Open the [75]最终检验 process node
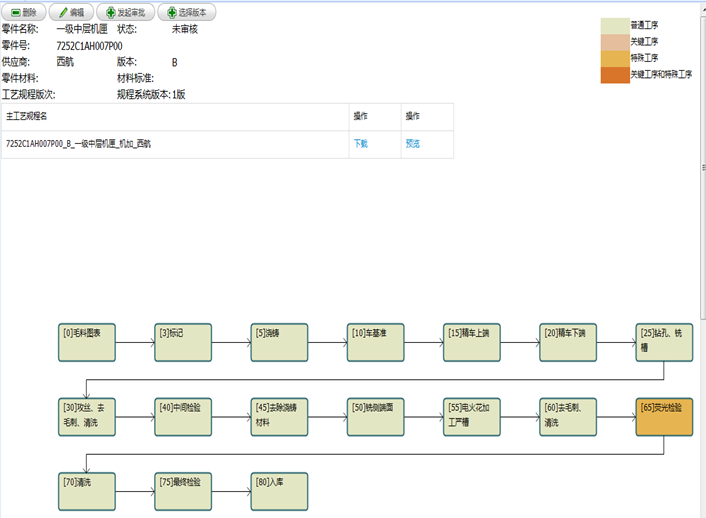The width and height of the screenshot is (706, 518). [183, 491]
